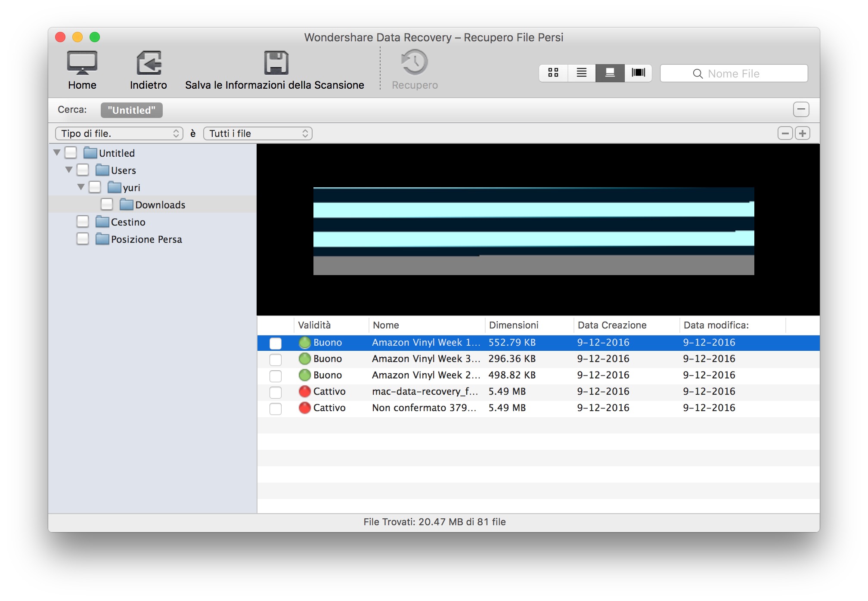Open the Tipo di file dropdown
The image size is (868, 601).
click(119, 133)
